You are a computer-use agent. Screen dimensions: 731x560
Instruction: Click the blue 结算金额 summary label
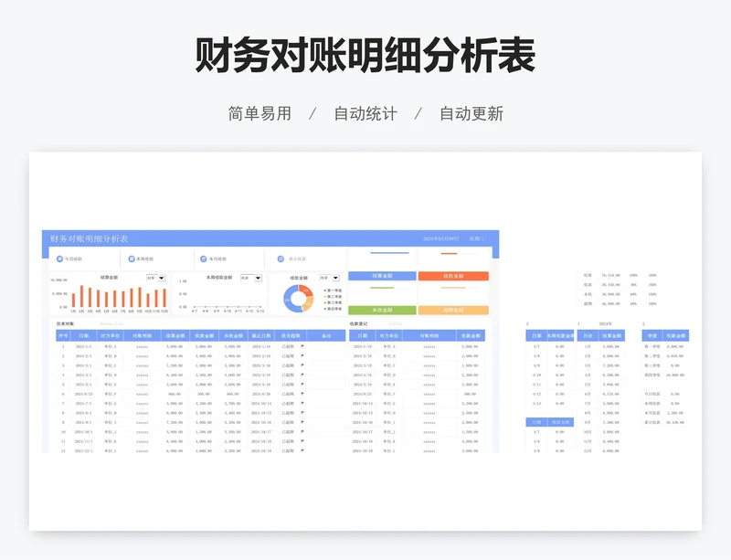(382, 276)
